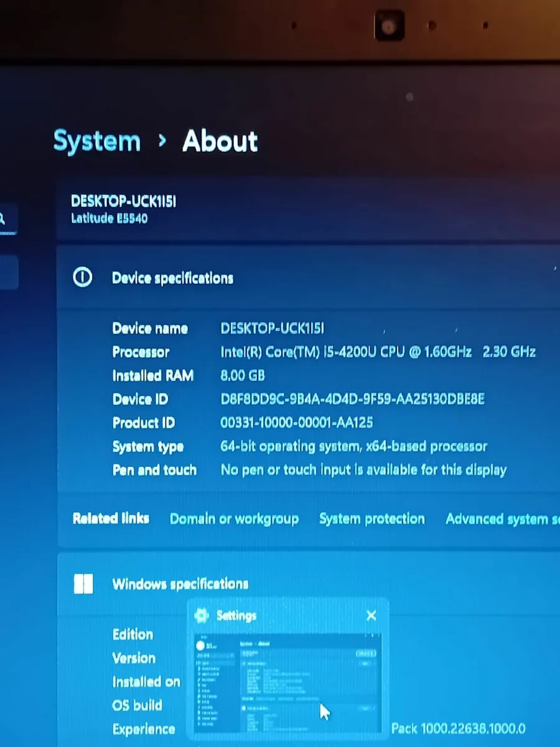Viewport: 560px width, 747px height.
Task: Click the sidebar search magnifier icon
Action: [x=2, y=218]
